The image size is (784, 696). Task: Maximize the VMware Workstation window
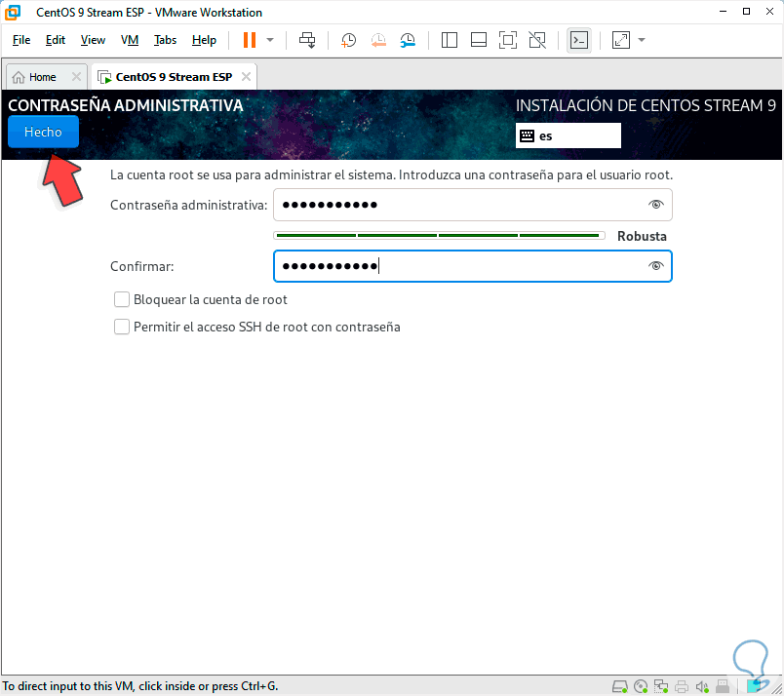tap(746, 12)
